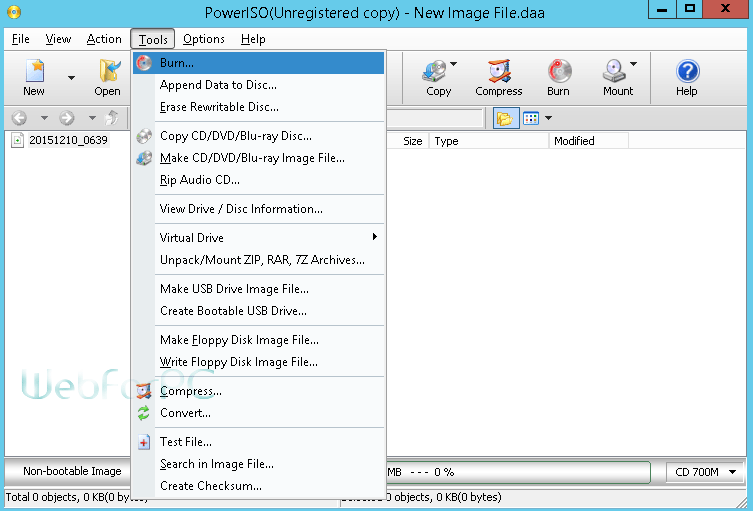Viewport: 753px width, 511px height.
Task: Click the PowerISO title bar disc icon
Action: [14, 12]
